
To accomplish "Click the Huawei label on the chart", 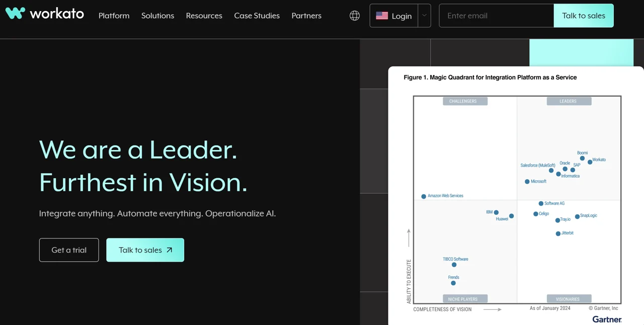I will click(502, 219).
